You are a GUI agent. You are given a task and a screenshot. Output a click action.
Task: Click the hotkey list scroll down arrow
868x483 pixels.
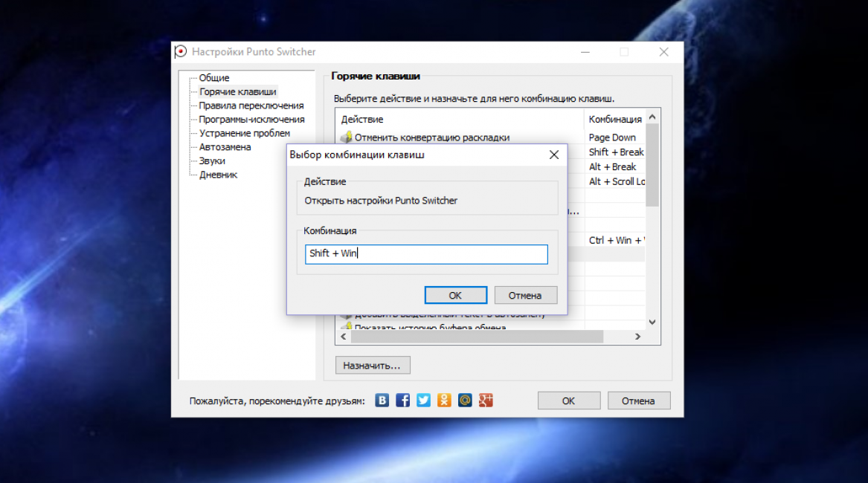coord(652,322)
